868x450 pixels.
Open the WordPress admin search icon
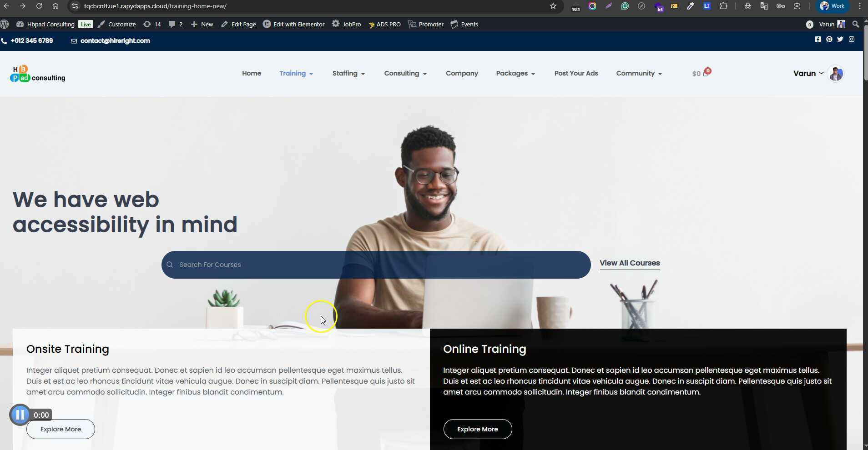pyautogui.click(x=856, y=24)
